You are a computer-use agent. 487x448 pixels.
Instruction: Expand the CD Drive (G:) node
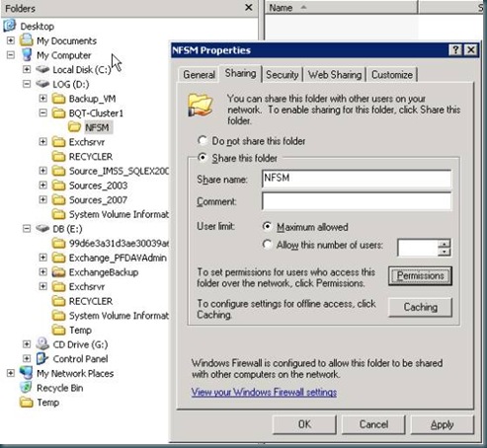(27, 344)
